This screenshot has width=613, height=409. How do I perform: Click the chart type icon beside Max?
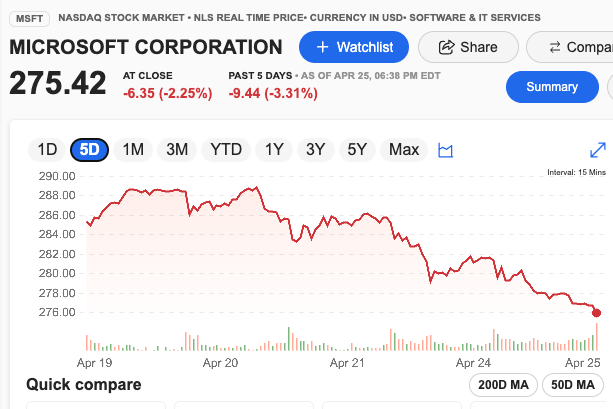[x=446, y=150]
